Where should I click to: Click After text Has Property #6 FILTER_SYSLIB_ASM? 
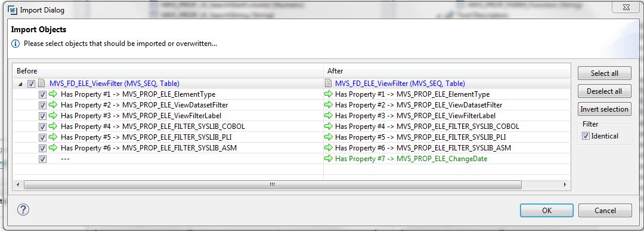coord(423,147)
